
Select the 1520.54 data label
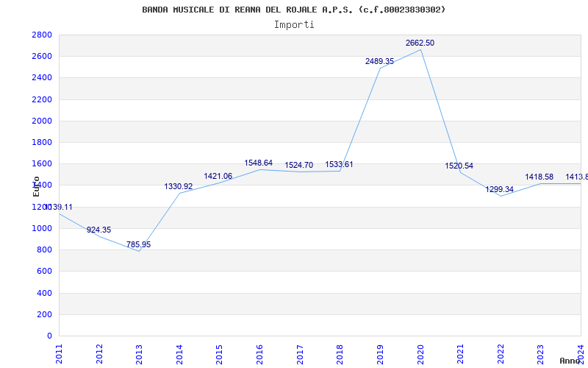459,166
